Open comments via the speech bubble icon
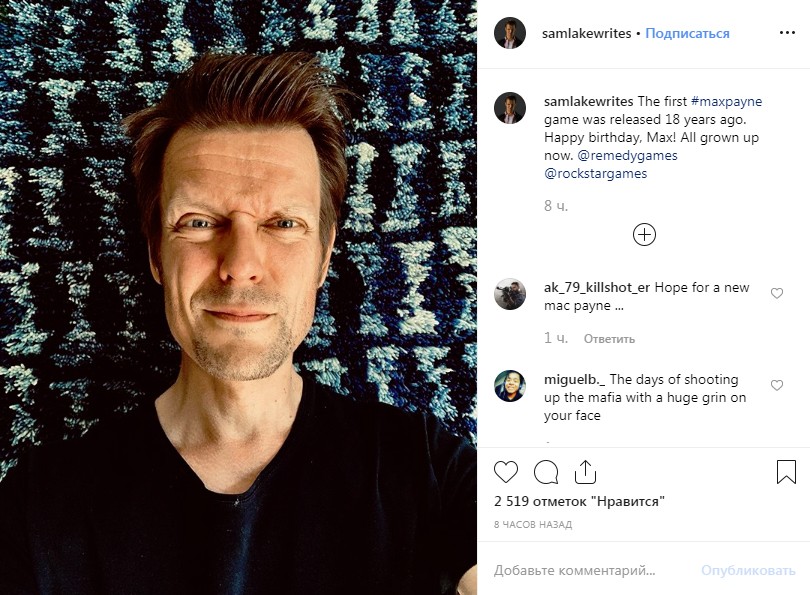This screenshot has width=810, height=595. 546,472
